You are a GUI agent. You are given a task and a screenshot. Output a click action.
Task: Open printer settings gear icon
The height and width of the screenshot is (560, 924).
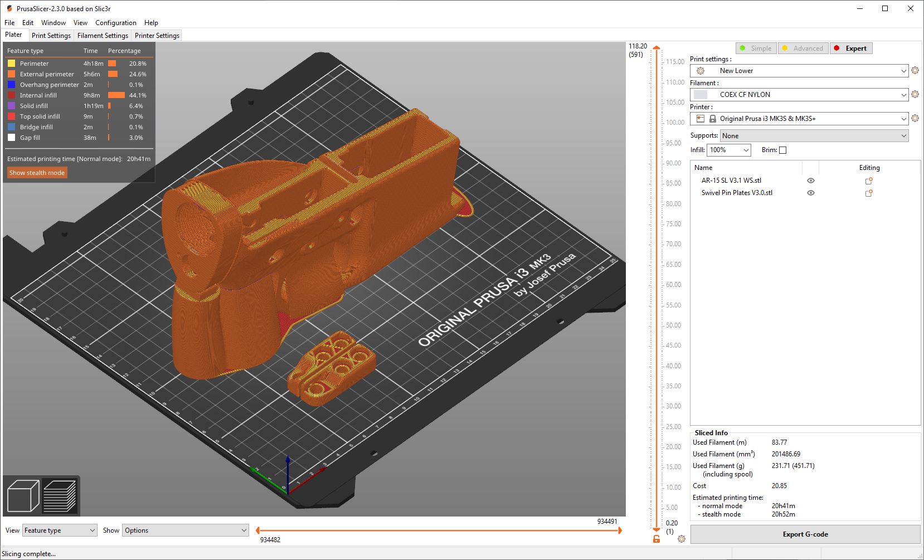click(915, 119)
